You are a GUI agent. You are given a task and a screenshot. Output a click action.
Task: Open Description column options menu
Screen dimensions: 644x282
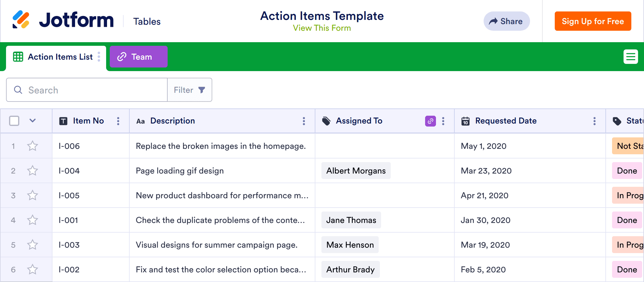point(304,121)
